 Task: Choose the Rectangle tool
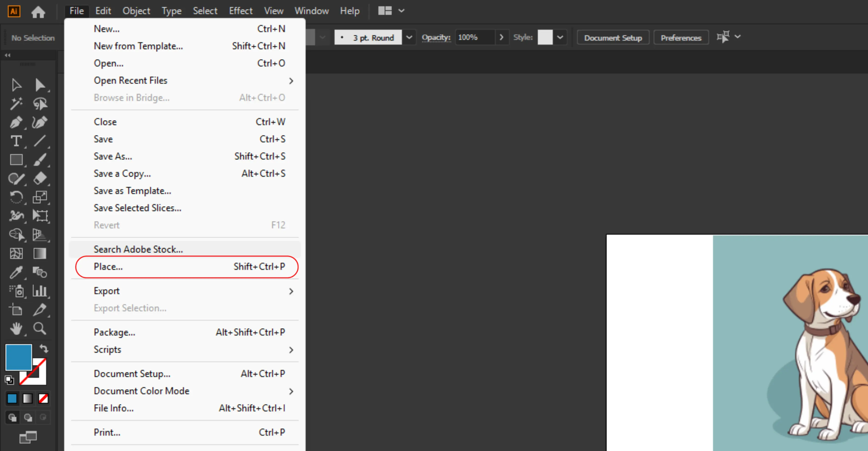[x=16, y=160]
